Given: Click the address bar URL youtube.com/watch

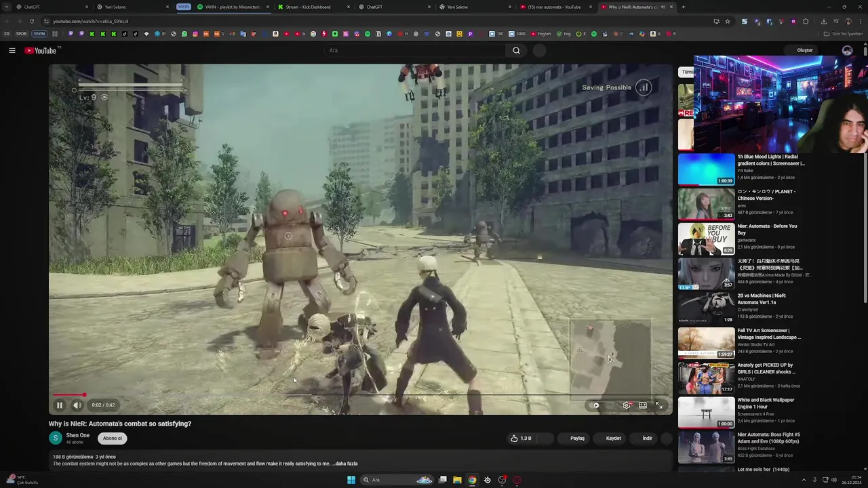Looking at the screenshot, I should pyautogui.click(x=90, y=21).
